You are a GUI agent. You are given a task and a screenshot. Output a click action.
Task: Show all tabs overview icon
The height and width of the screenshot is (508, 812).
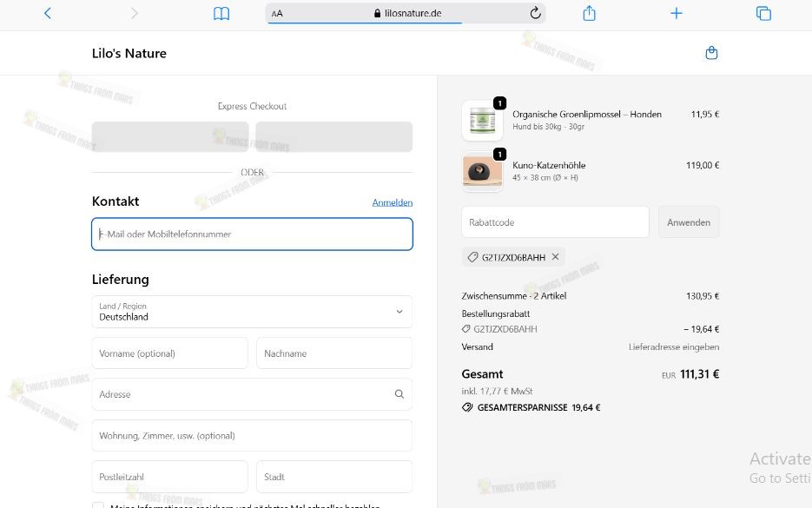pyautogui.click(x=763, y=14)
